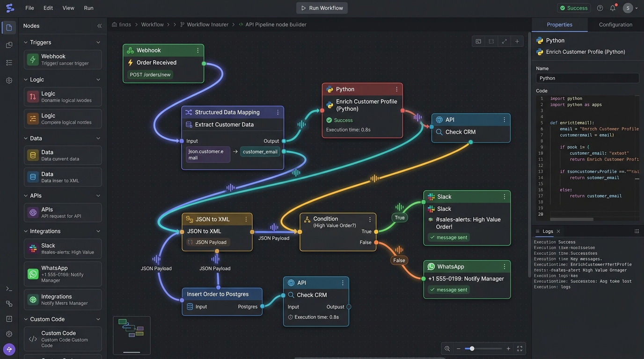Switch to the Properties tab

click(559, 25)
